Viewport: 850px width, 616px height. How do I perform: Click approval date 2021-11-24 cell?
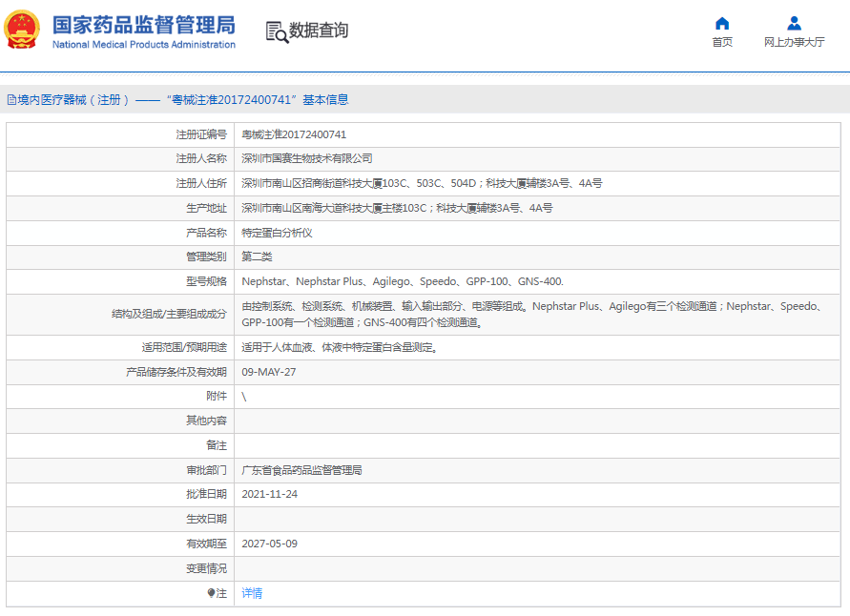[269, 494]
